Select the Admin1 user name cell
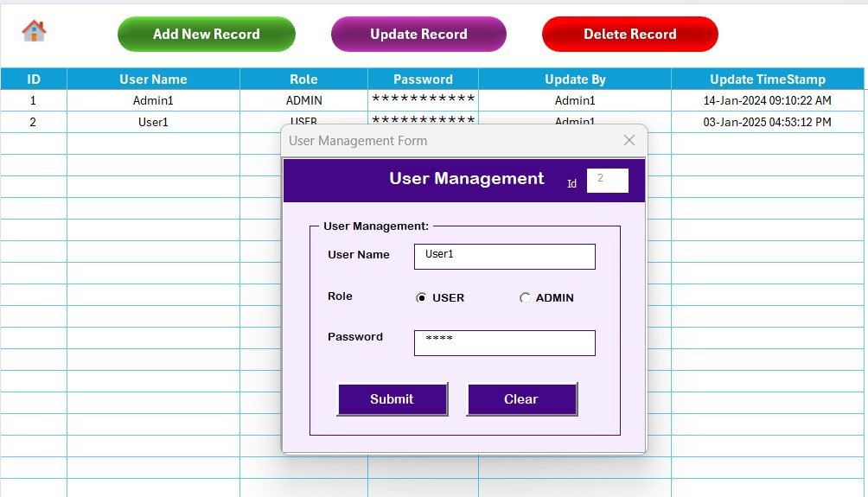868x497 pixels. (x=153, y=101)
